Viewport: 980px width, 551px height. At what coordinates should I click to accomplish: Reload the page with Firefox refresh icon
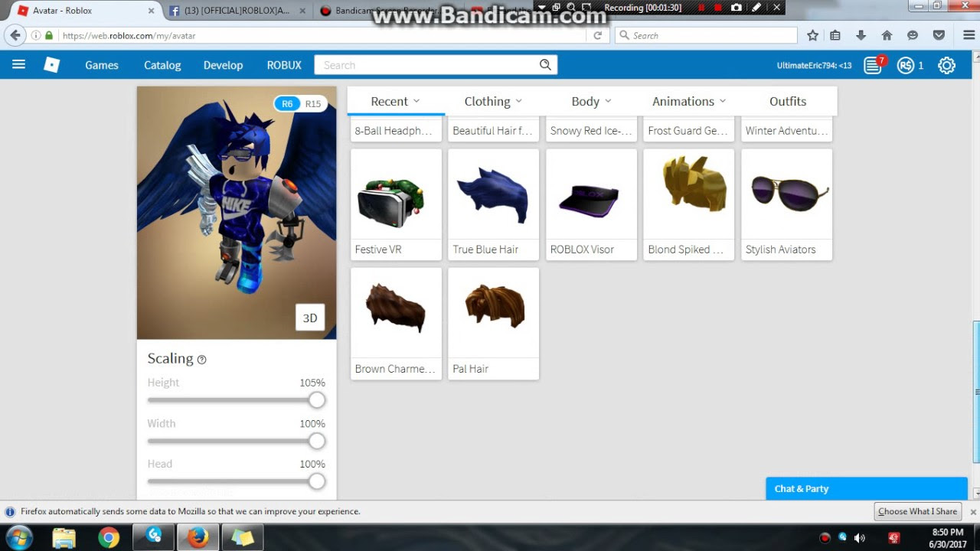598,35
